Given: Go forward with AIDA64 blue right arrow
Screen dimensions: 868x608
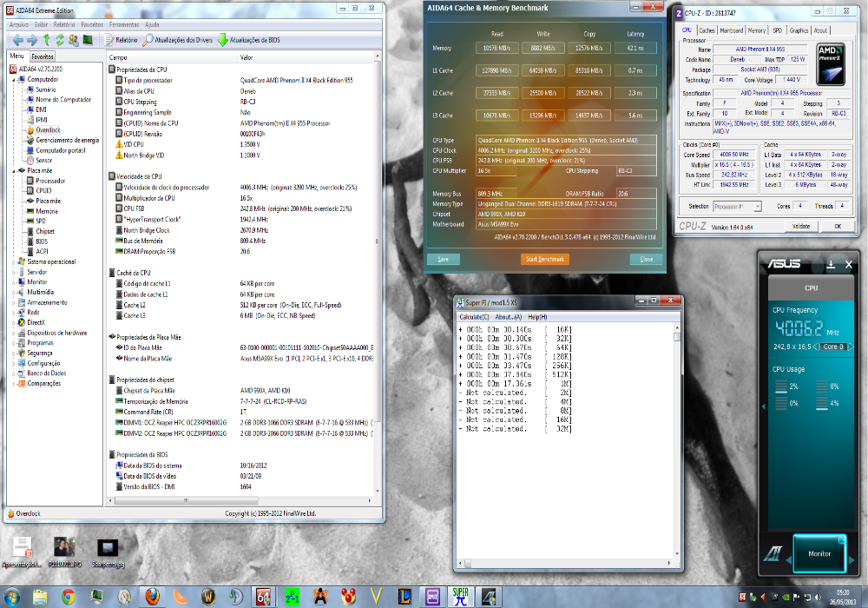Looking at the screenshot, I should (x=32, y=40).
